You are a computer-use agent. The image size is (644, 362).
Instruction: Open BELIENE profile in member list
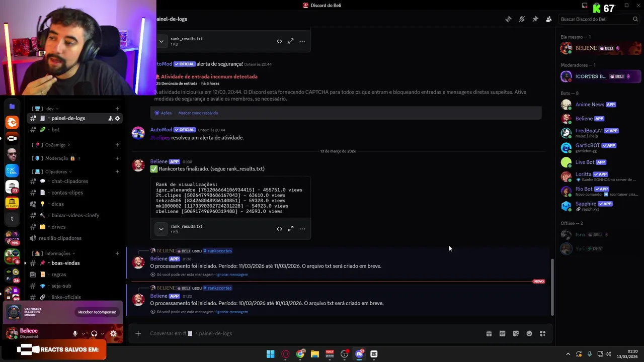tap(600, 48)
